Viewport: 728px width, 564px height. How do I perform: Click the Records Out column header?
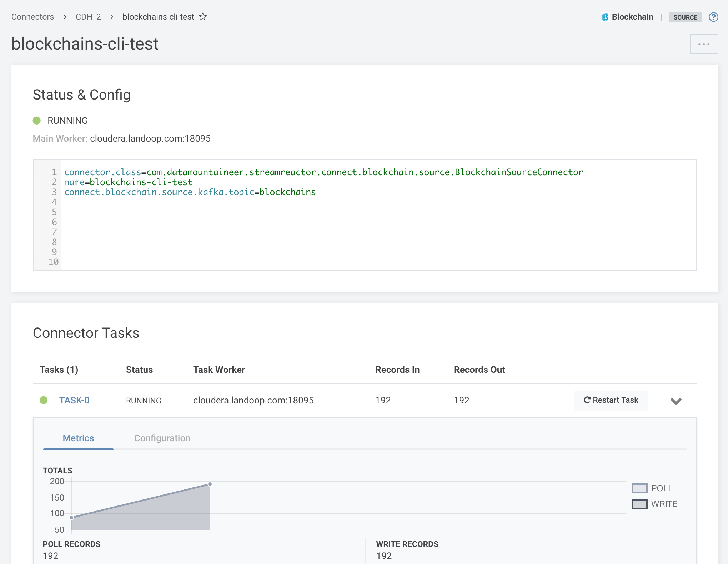(x=480, y=370)
